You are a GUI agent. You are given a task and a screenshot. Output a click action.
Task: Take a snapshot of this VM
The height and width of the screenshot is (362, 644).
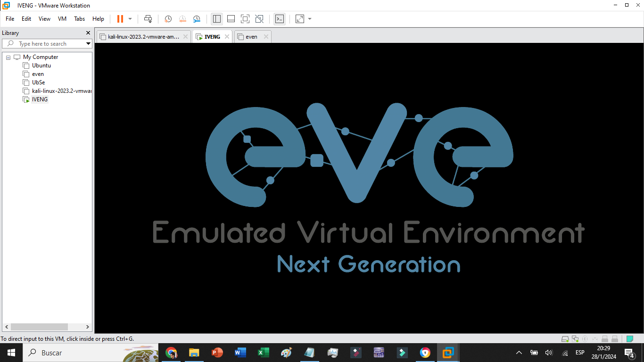(168, 19)
